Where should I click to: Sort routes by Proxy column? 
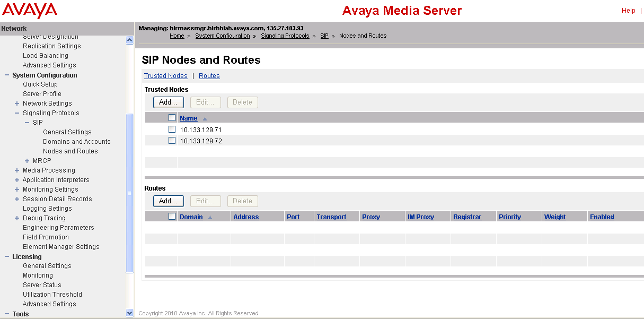[371, 217]
